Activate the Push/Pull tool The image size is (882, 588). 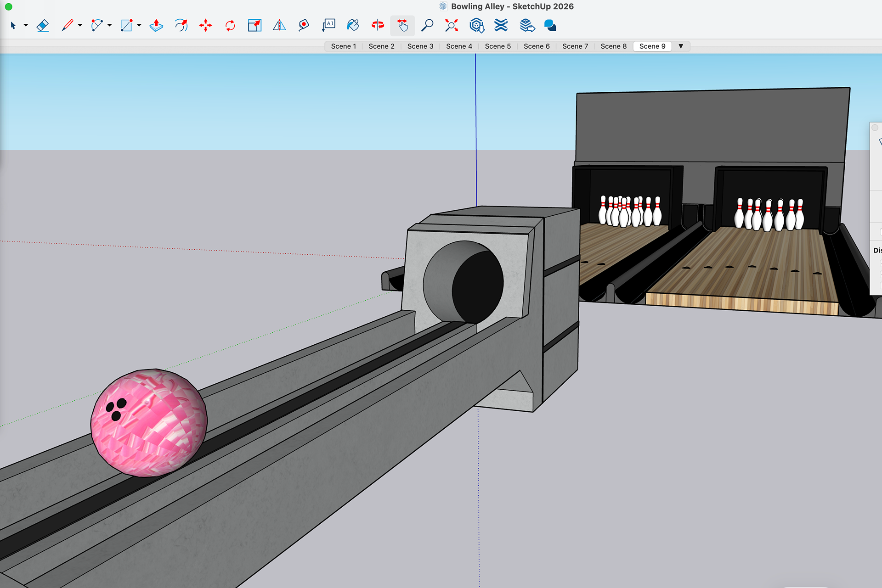click(156, 25)
